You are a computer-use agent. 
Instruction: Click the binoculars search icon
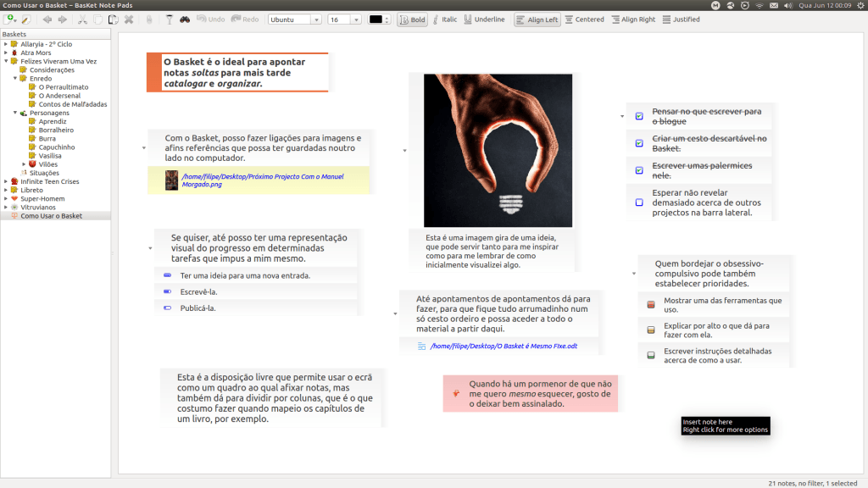[x=185, y=19]
